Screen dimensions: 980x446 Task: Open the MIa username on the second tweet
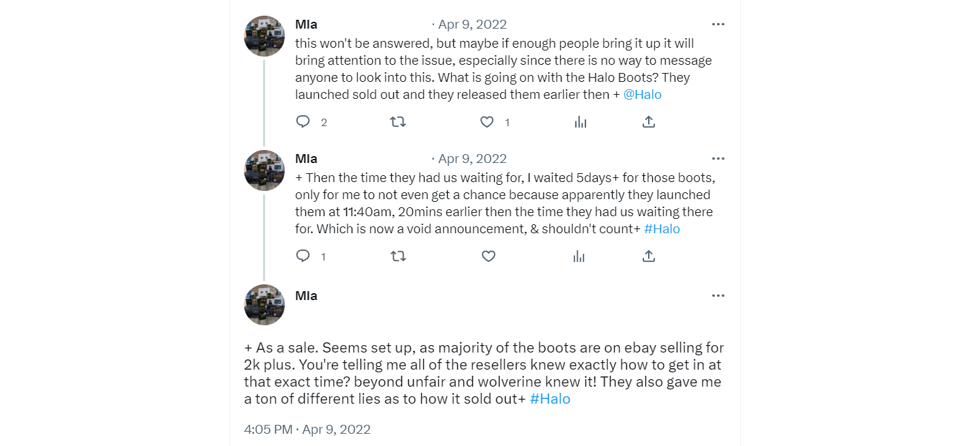pos(306,159)
